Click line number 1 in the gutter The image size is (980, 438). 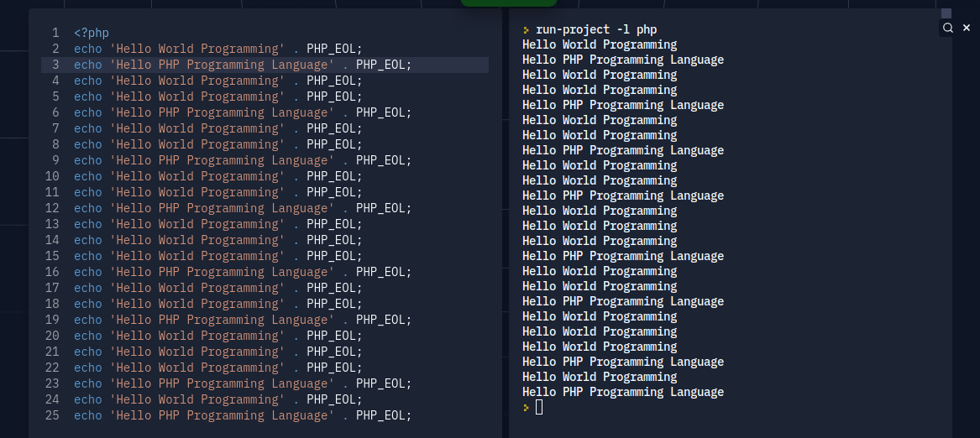[55, 34]
